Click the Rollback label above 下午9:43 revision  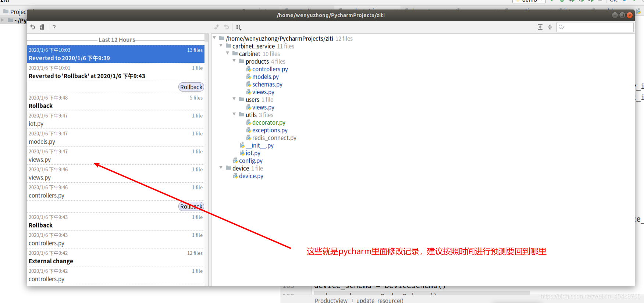pos(191,207)
